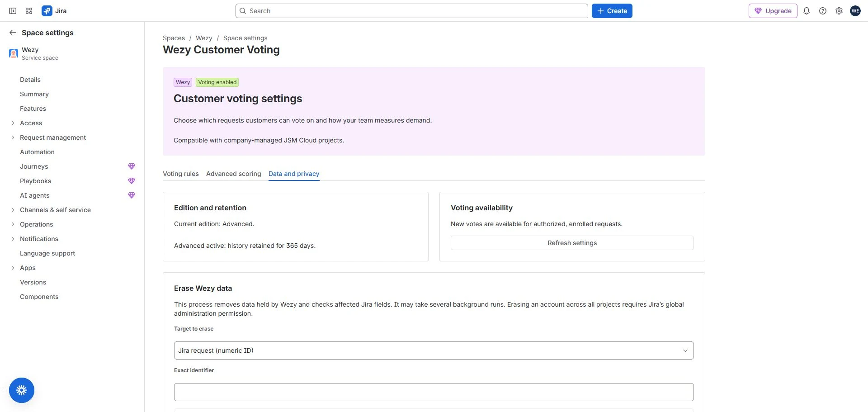The height and width of the screenshot is (412, 868).
Task: Expand Request management section
Action: 13,137
